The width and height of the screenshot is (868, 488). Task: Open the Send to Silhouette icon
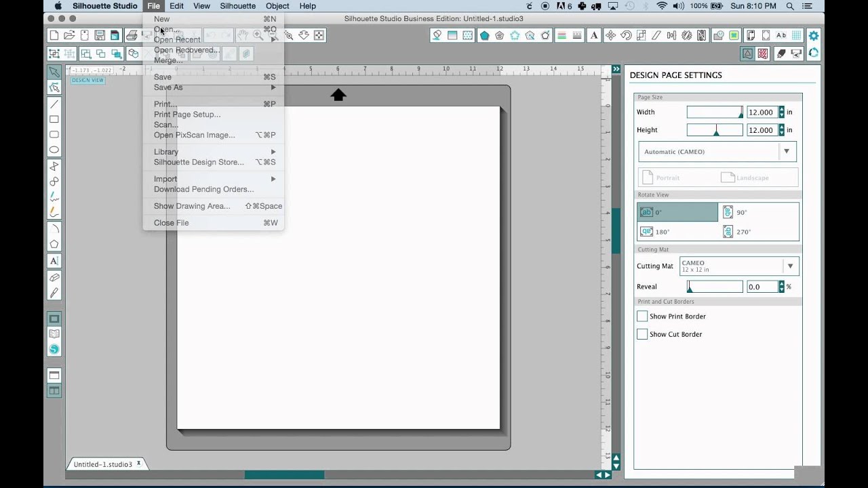point(797,54)
